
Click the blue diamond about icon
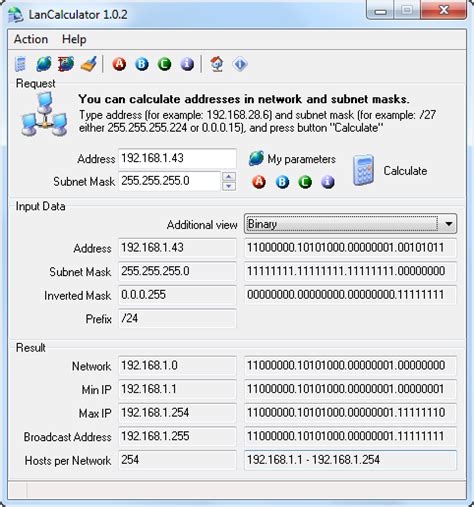tap(240, 64)
